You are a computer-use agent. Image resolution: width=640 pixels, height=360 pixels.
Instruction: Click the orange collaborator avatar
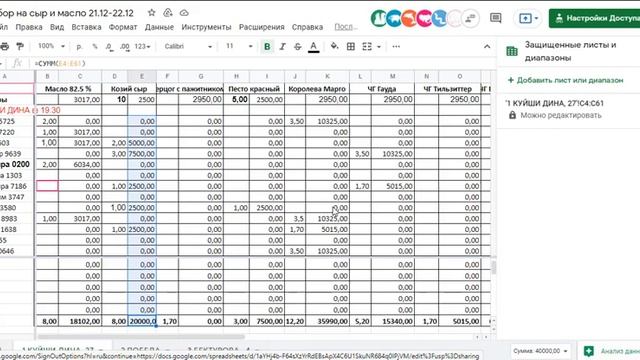pyautogui.click(x=409, y=18)
